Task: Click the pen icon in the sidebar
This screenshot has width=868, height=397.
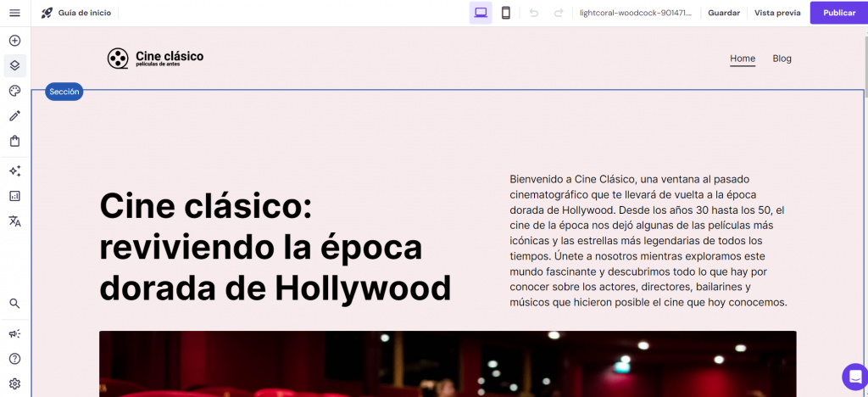Action: click(14, 115)
